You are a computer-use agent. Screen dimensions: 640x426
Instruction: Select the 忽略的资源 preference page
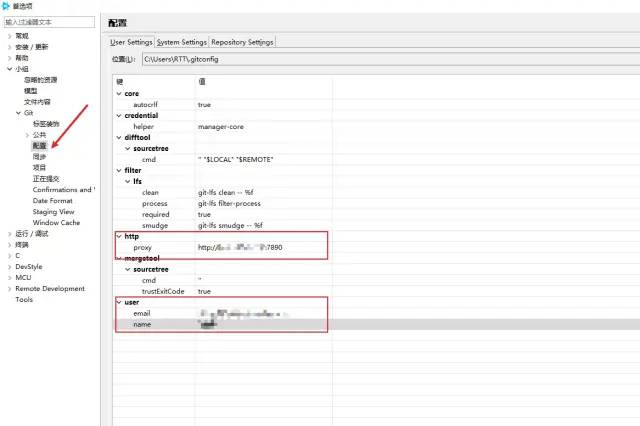click(x=40, y=80)
